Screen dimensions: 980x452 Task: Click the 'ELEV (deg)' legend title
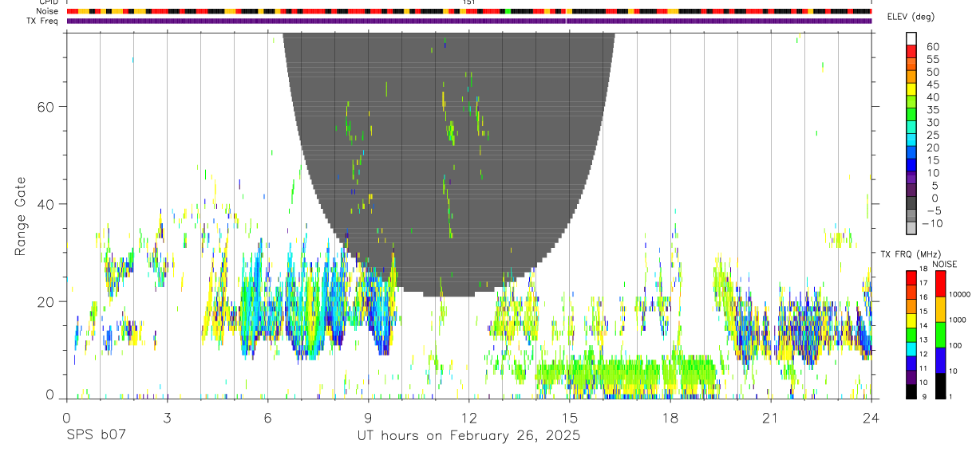(911, 17)
